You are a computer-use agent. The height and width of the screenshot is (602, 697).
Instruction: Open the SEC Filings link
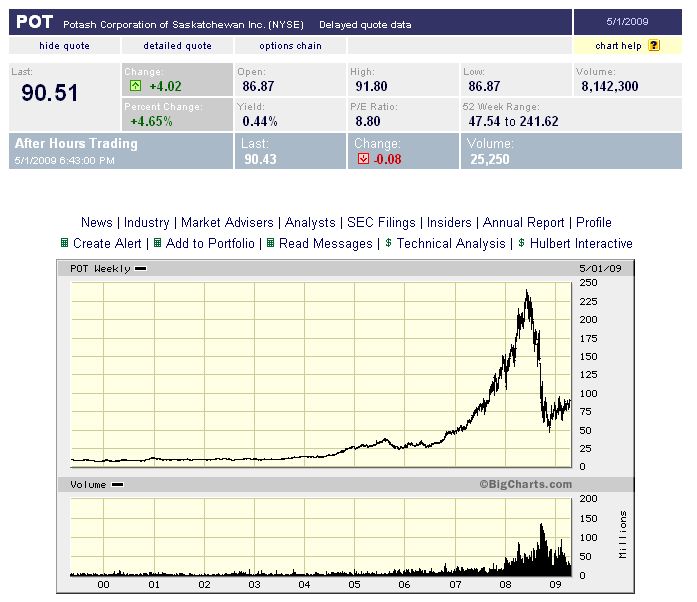click(381, 222)
